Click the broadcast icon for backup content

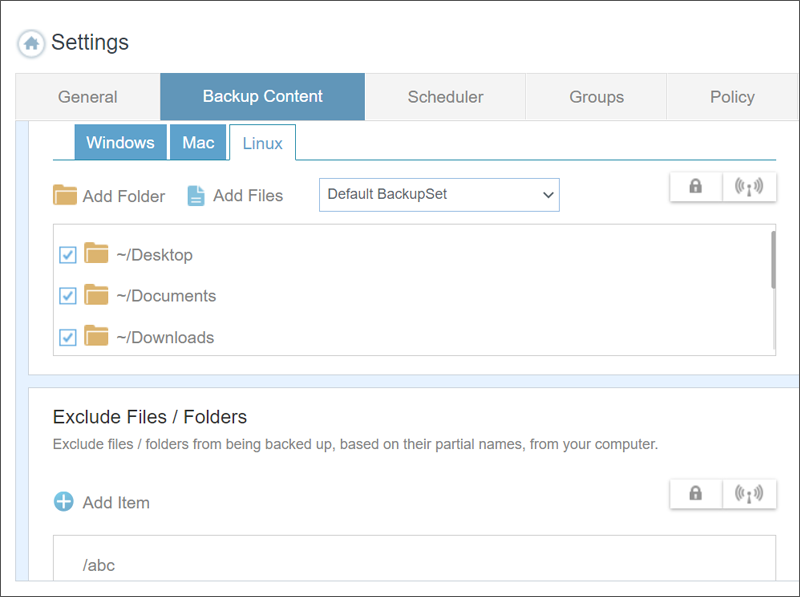tap(749, 187)
